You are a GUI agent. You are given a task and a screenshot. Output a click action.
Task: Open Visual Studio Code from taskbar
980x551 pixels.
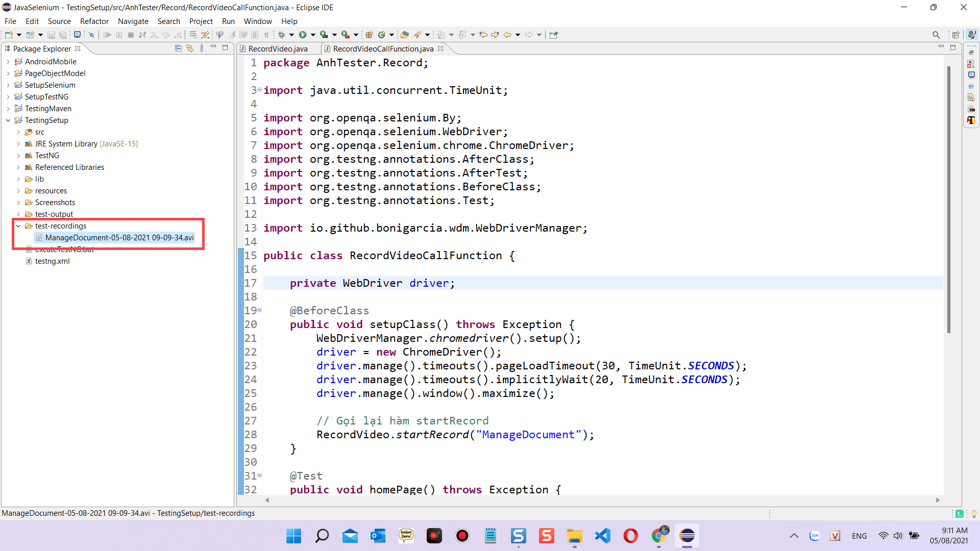pyautogui.click(x=603, y=536)
